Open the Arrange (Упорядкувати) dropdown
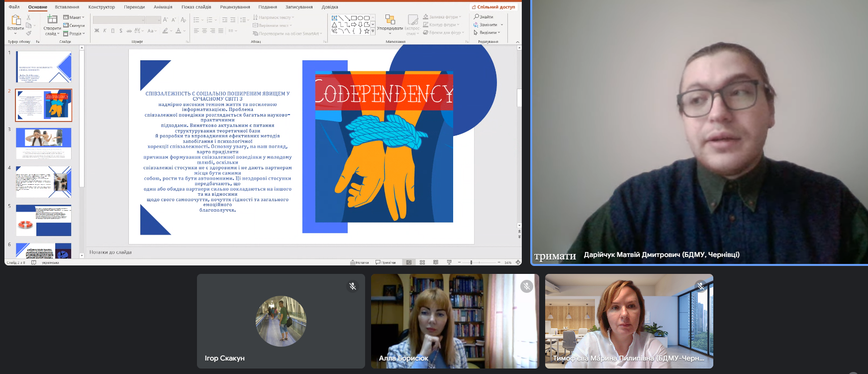 coord(390,23)
